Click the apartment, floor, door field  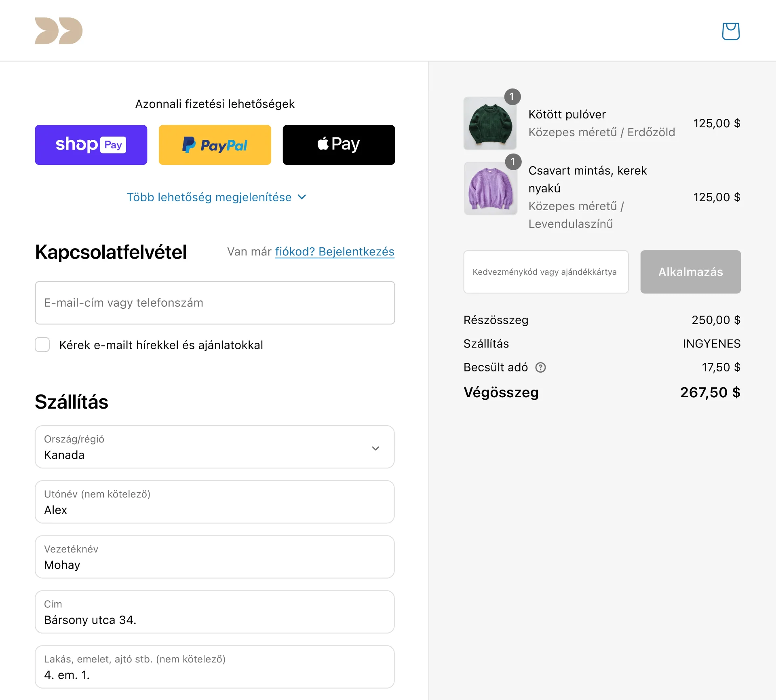[215, 667]
